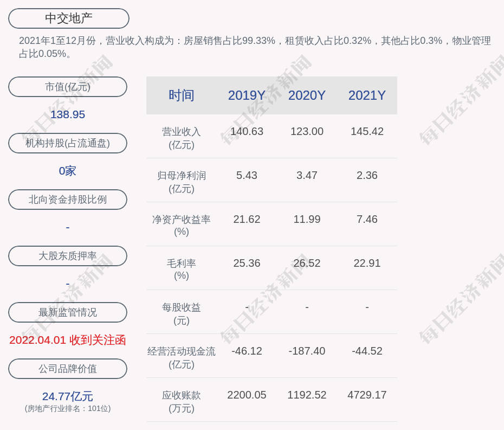Open the 北向资金持股比例 label
This screenshot has height=430, width=504.
(x=68, y=200)
